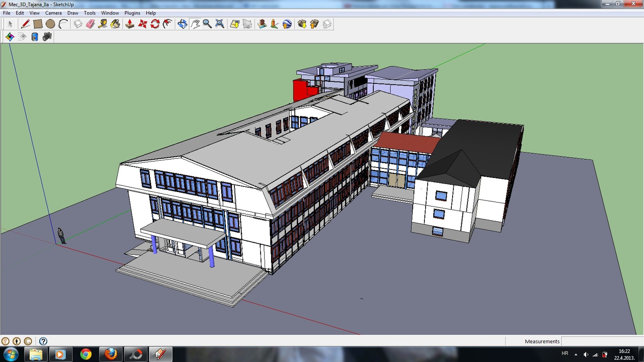Select the Tape Measure tool
The width and height of the screenshot is (644, 362).
click(103, 24)
